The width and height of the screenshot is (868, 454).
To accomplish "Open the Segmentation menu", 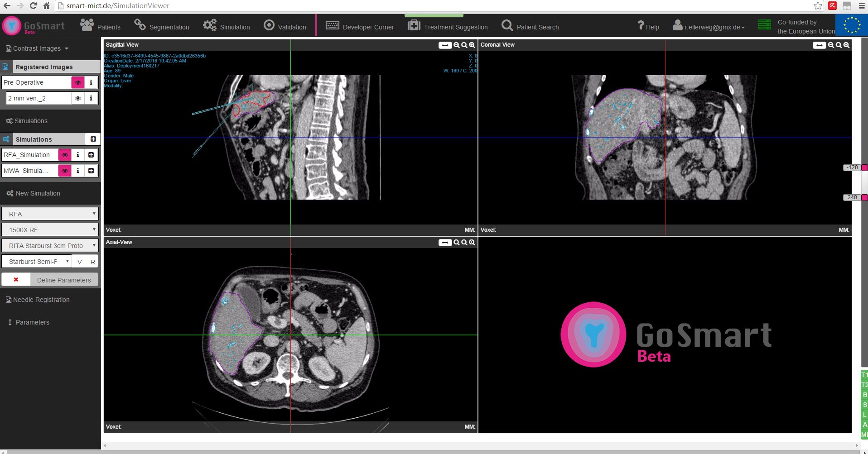I will pos(162,26).
